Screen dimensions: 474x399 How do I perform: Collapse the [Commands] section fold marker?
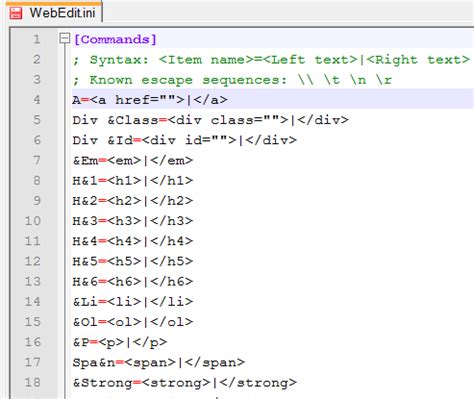click(x=64, y=38)
